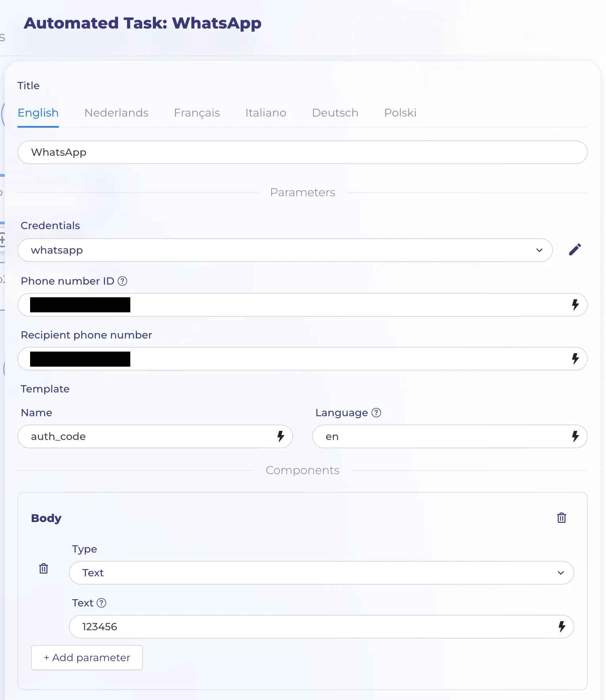Focus the Title input containing WhatsApp
Viewport: 606px width, 700px height.
point(303,152)
